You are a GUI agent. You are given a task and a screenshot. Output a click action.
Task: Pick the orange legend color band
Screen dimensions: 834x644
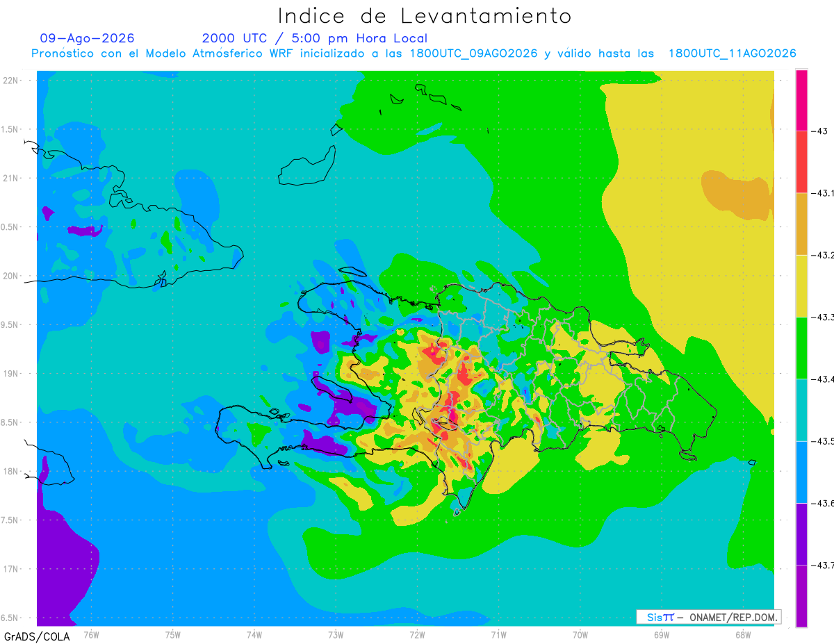pos(801,224)
